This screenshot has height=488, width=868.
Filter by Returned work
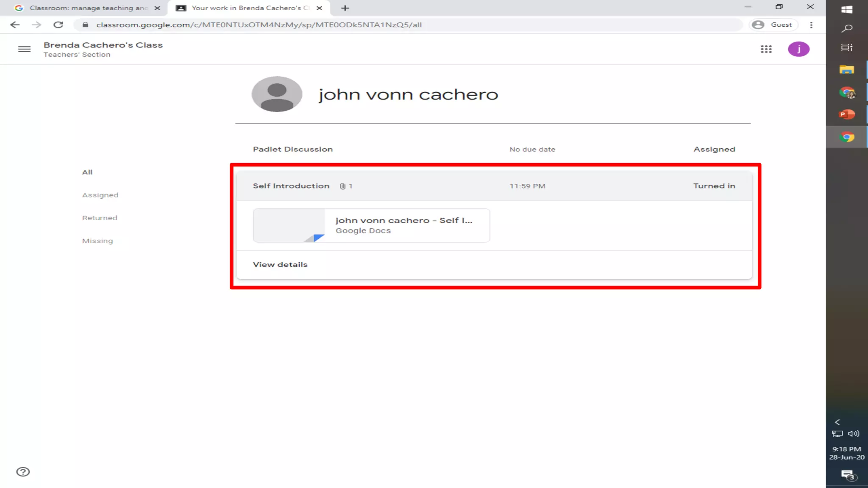[x=100, y=218]
